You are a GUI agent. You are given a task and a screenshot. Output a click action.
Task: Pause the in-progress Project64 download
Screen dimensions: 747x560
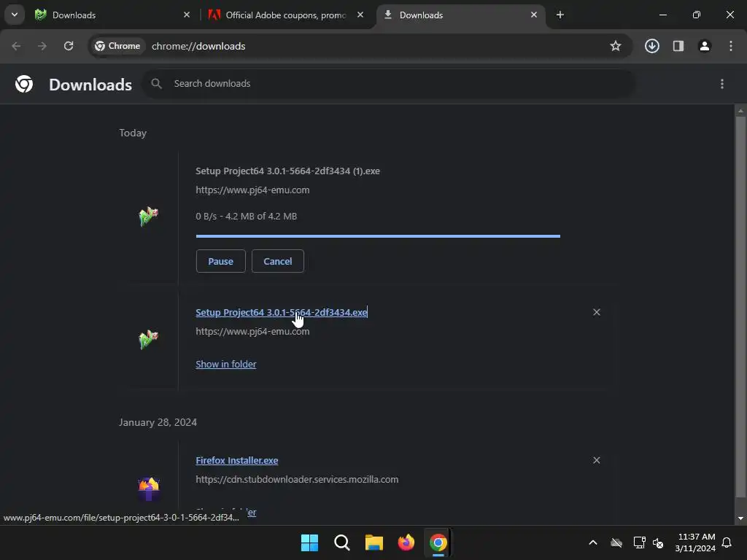click(220, 261)
